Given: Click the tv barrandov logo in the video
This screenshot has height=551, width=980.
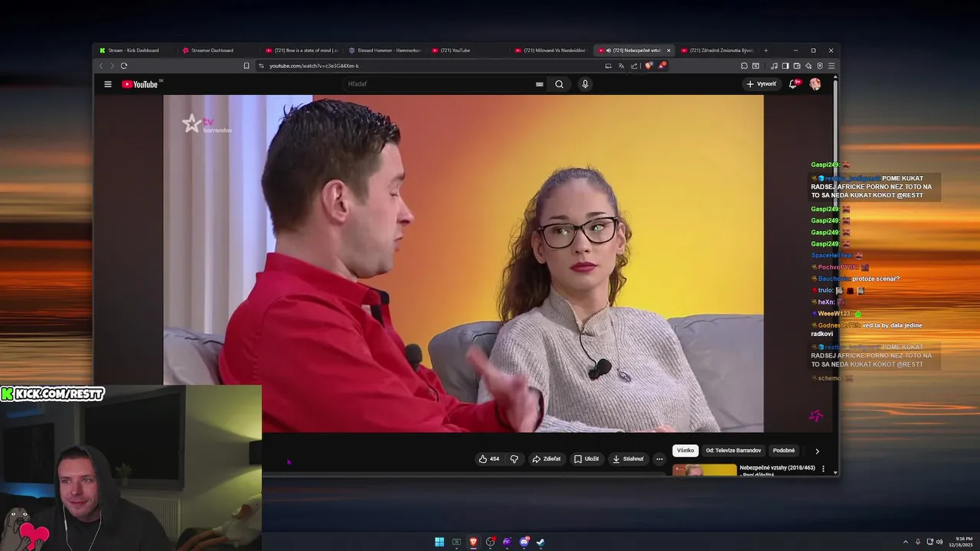Looking at the screenshot, I should [207, 124].
